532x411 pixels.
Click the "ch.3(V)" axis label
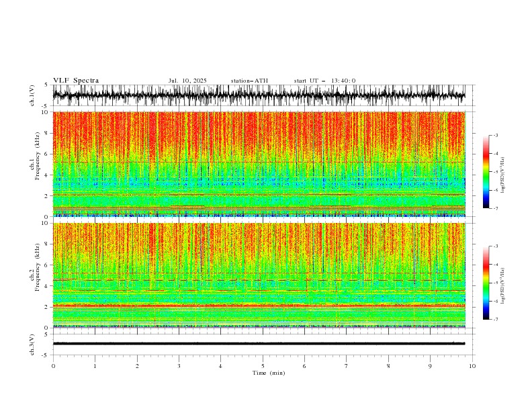[32, 345]
